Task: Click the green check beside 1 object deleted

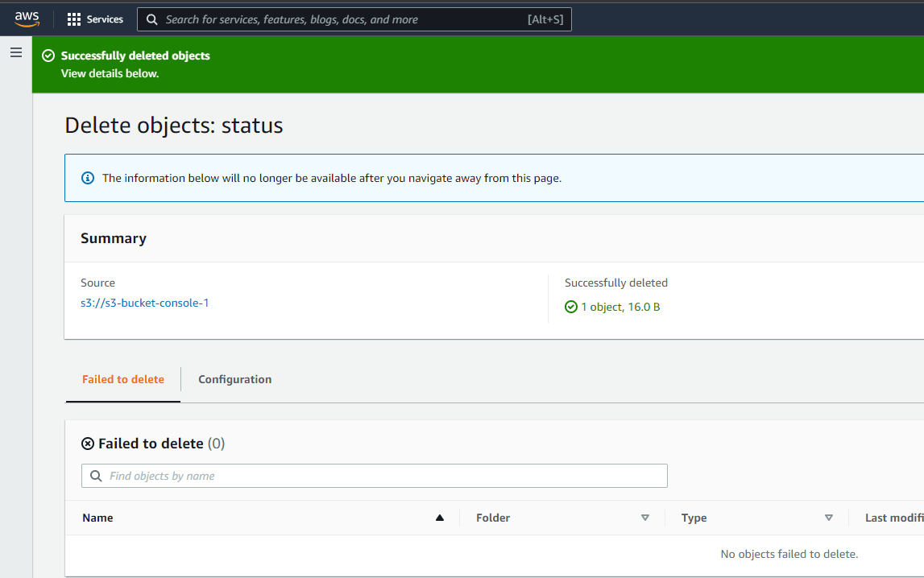Action: (571, 307)
